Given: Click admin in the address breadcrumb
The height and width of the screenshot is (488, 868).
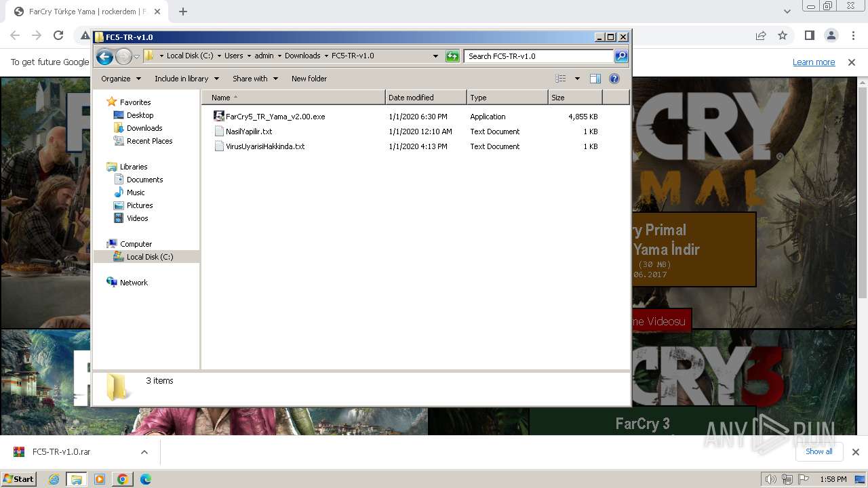Looking at the screenshot, I should [x=264, y=56].
